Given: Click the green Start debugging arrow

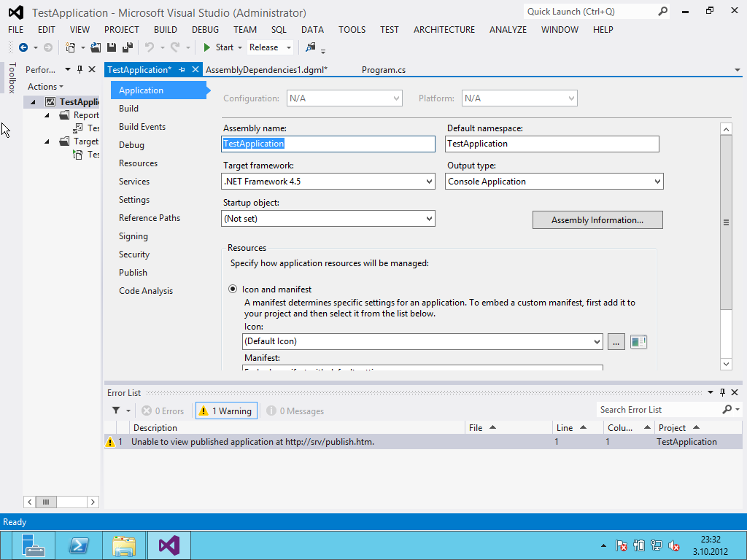Looking at the screenshot, I should [206, 47].
